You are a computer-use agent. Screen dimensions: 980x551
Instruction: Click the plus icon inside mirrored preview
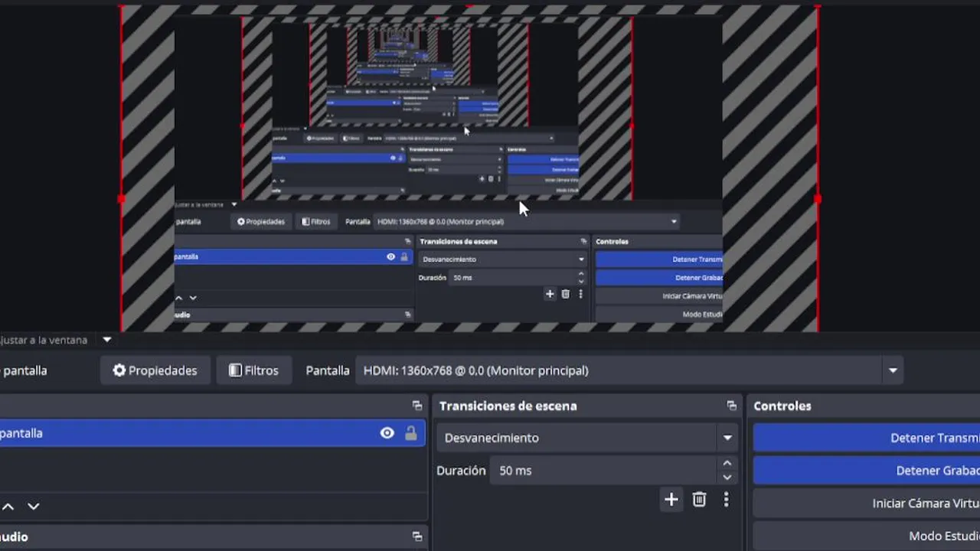point(550,294)
